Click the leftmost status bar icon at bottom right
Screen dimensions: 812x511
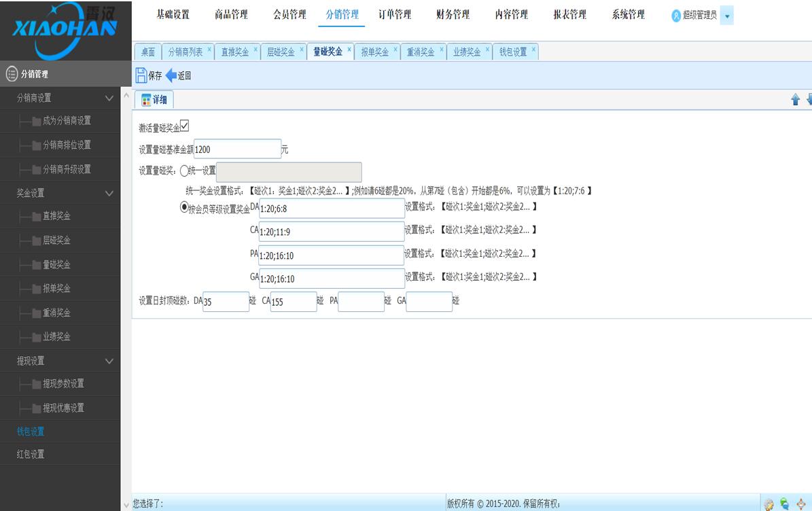(x=769, y=504)
